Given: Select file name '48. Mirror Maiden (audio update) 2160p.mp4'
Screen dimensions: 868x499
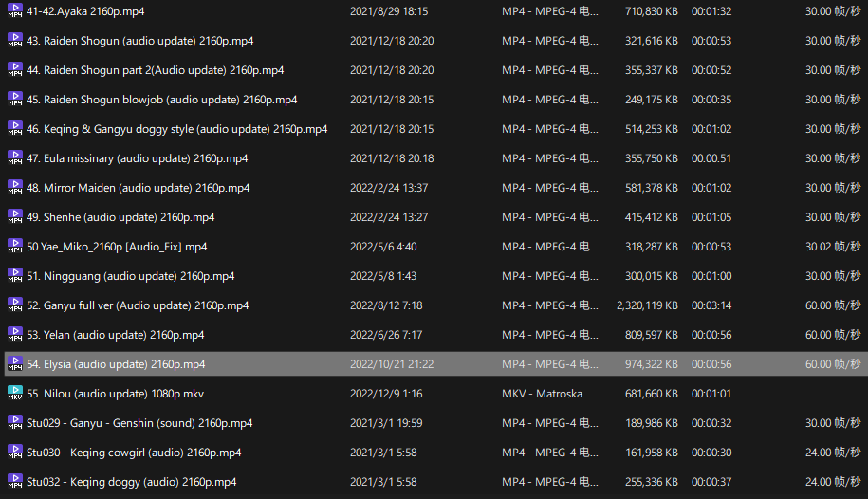Looking at the screenshot, I should click(x=138, y=188).
